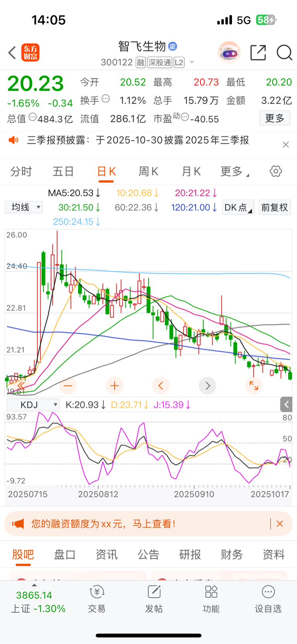Switch to 资料 tab
This screenshot has height=644, width=297.
pyautogui.click(x=273, y=554)
